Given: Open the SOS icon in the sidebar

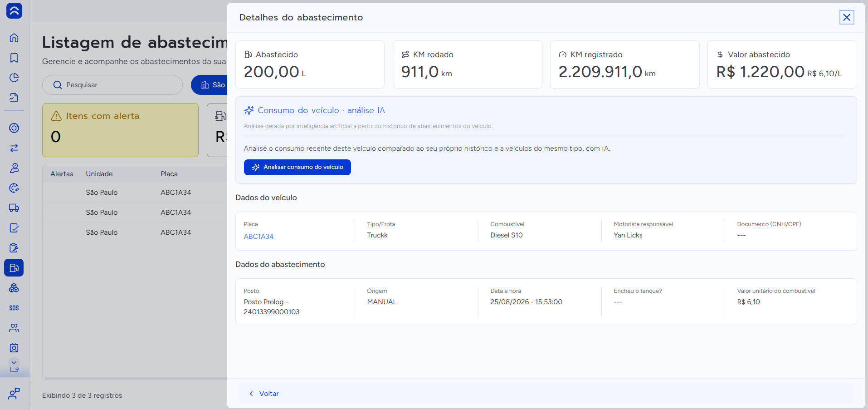Looking at the screenshot, I should pyautogui.click(x=14, y=308).
